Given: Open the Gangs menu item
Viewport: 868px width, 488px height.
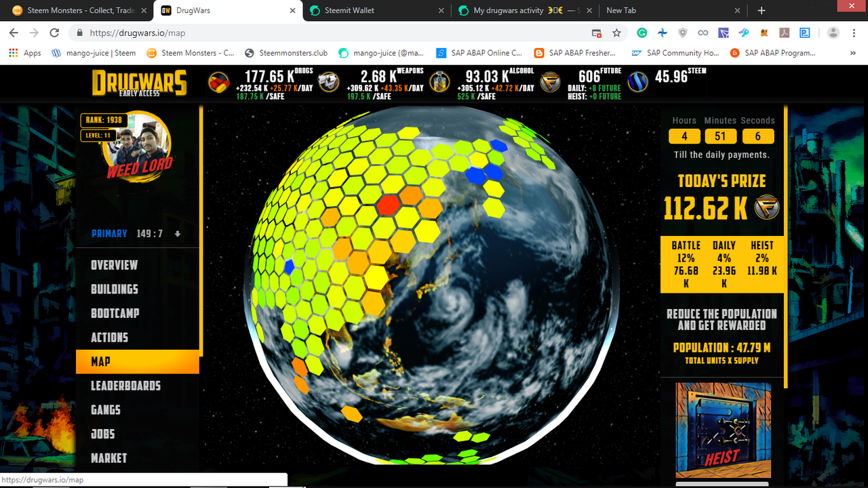Looking at the screenshot, I should (106, 410).
